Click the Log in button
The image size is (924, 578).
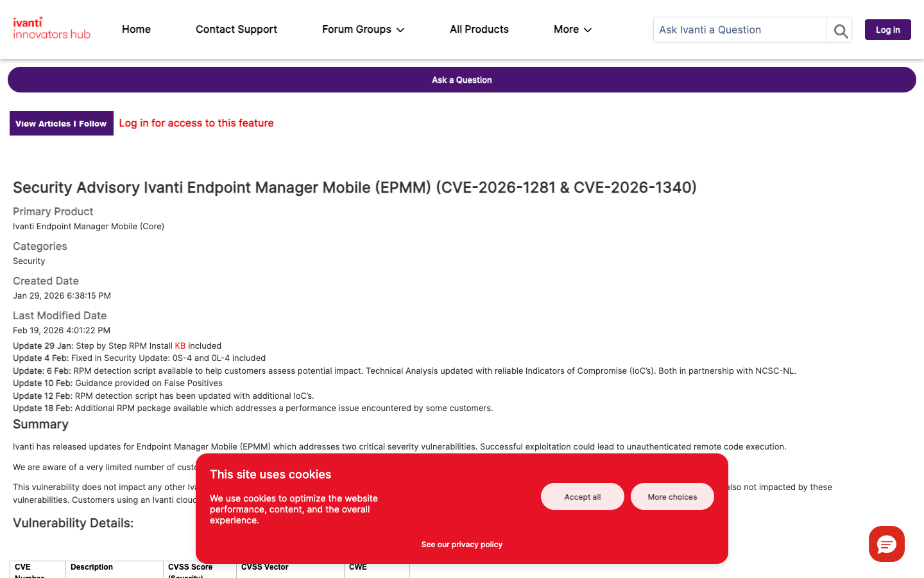[887, 30]
